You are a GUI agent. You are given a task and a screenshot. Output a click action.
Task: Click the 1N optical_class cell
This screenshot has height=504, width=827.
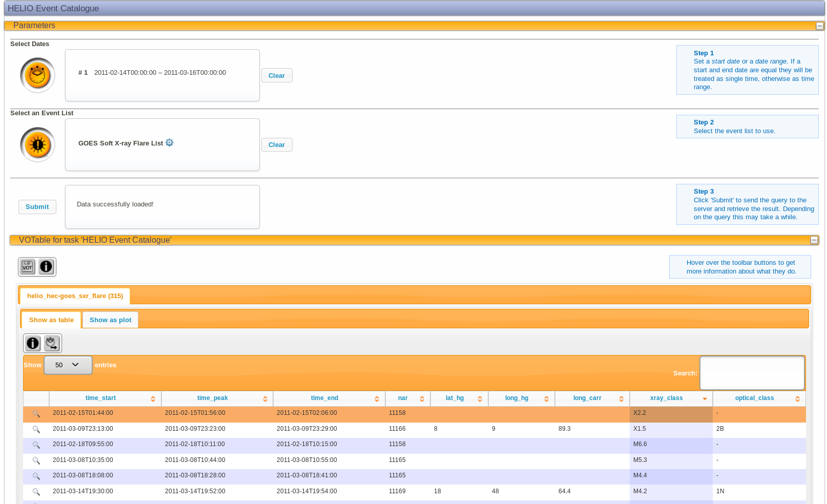coord(759,492)
